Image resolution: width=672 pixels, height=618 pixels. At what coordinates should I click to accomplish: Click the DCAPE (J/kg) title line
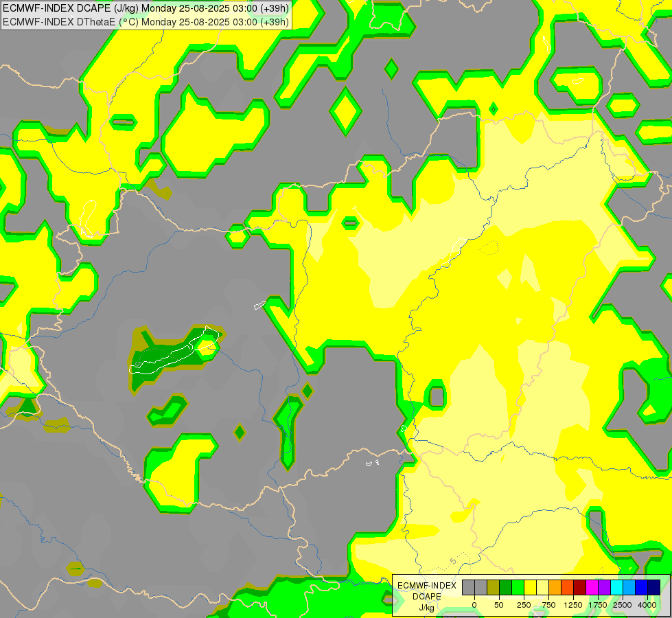[146, 8]
